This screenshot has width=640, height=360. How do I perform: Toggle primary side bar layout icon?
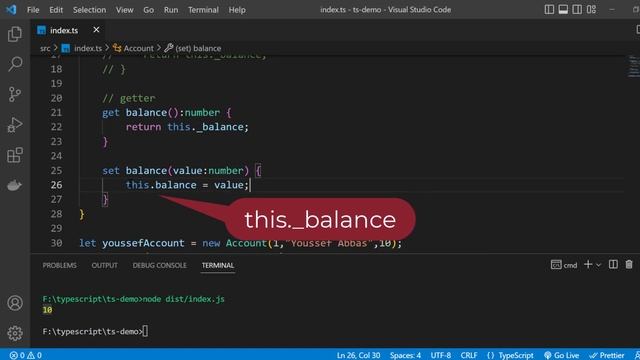pyautogui.click(x=549, y=9)
